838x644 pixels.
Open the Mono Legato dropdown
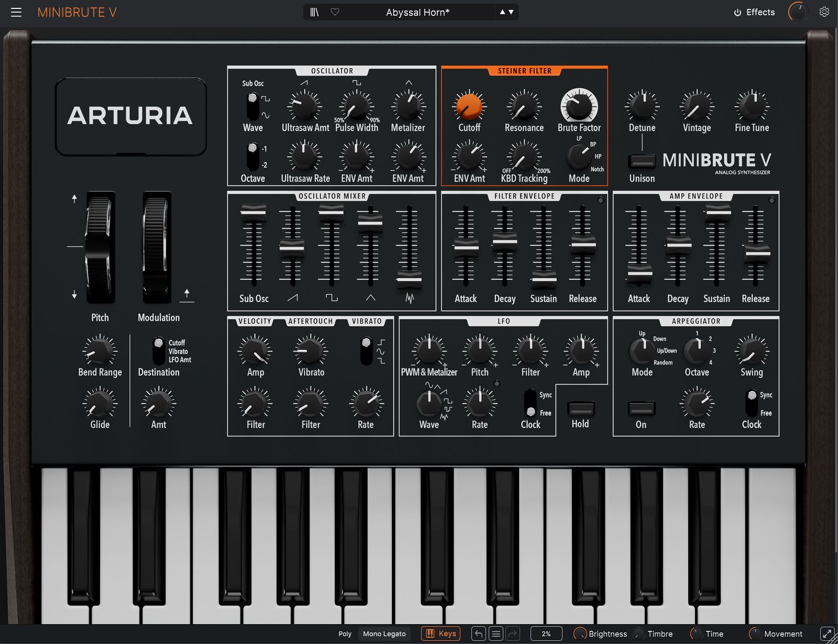384,634
